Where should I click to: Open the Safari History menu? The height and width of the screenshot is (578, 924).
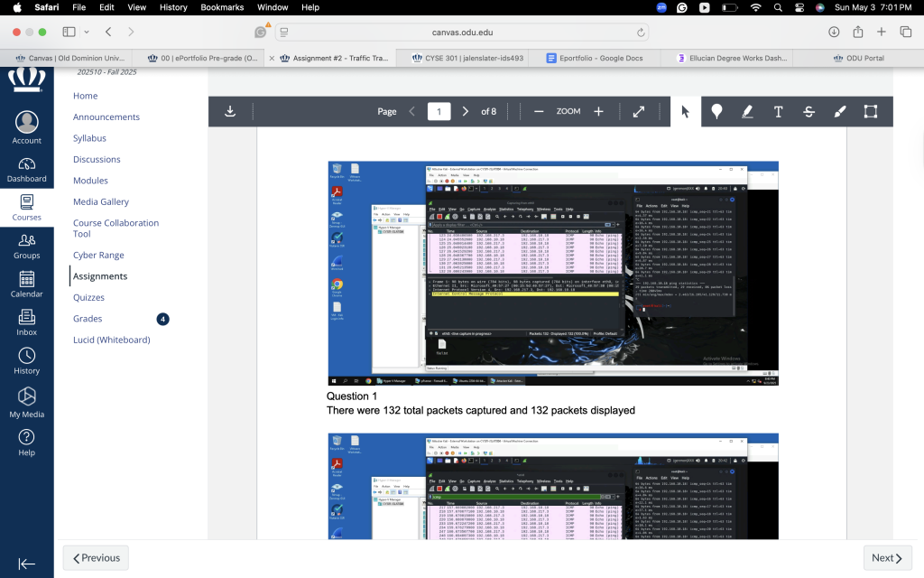point(173,7)
